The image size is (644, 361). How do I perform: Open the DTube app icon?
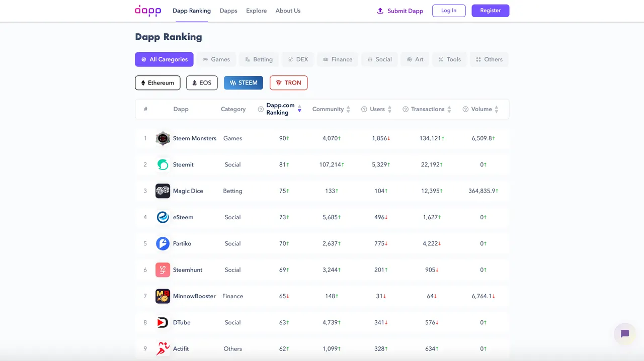tap(163, 322)
